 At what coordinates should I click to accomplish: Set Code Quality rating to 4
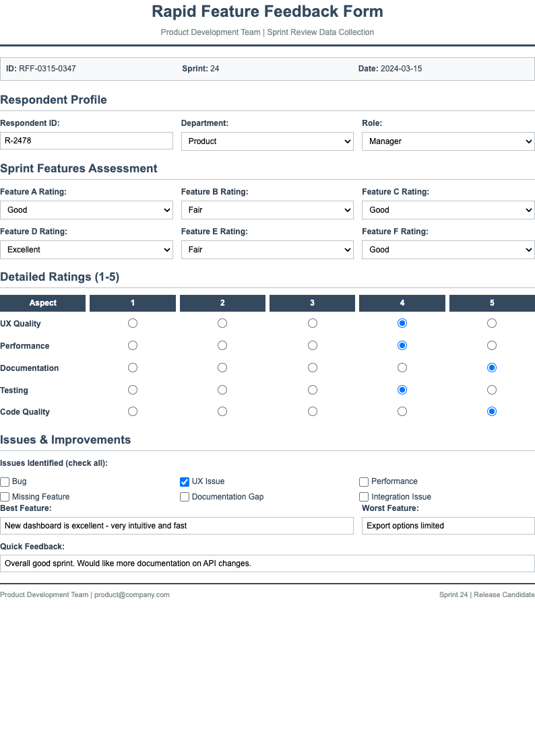click(402, 411)
